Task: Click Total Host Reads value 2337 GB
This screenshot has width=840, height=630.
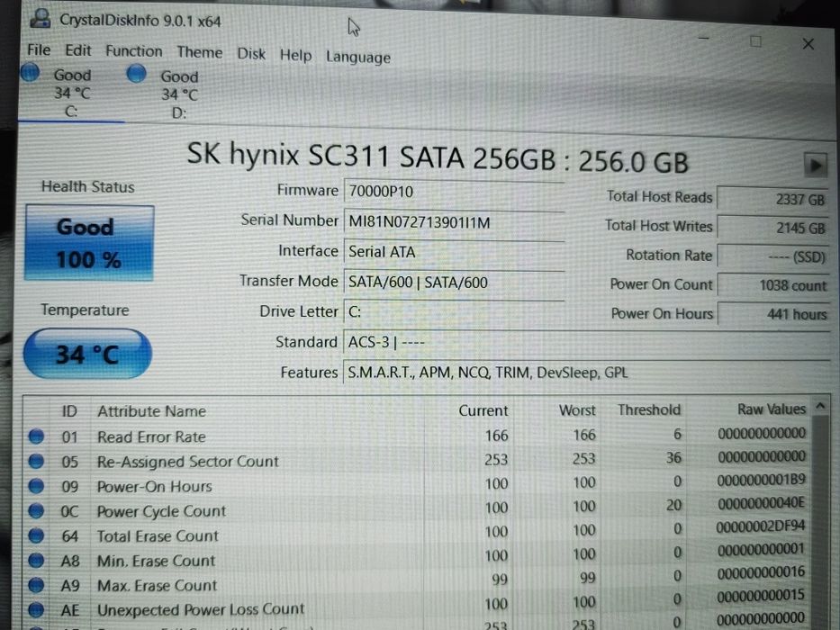Action: coord(773,199)
